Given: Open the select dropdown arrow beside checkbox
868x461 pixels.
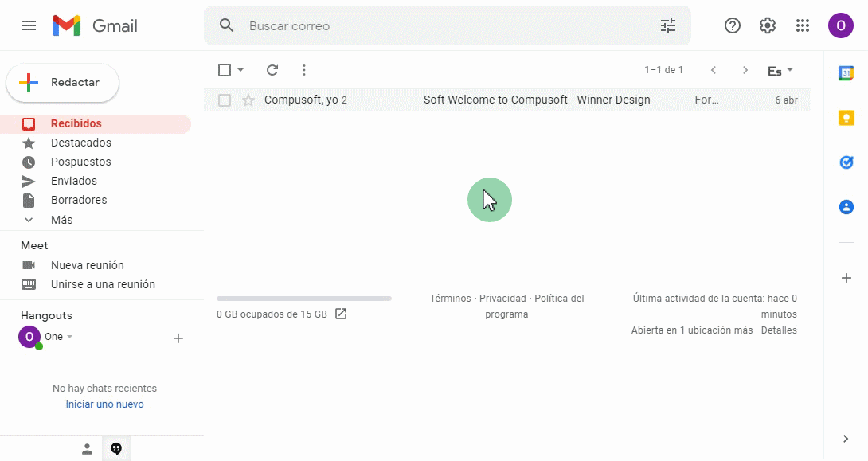Looking at the screenshot, I should click(x=240, y=70).
